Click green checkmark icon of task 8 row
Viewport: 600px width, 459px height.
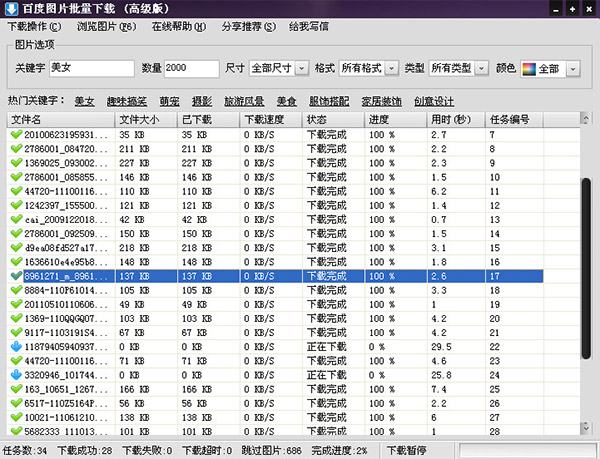pyautogui.click(x=16, y=148)
